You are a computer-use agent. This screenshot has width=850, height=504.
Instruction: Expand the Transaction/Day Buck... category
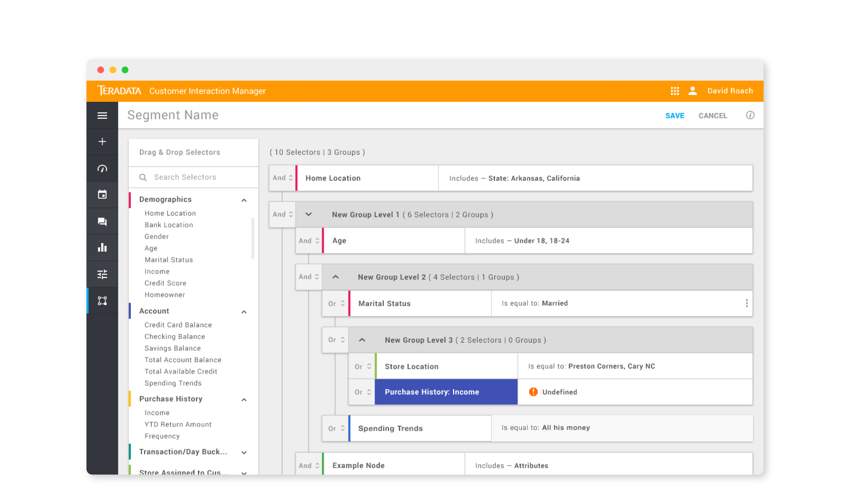[x=244, y=452]
